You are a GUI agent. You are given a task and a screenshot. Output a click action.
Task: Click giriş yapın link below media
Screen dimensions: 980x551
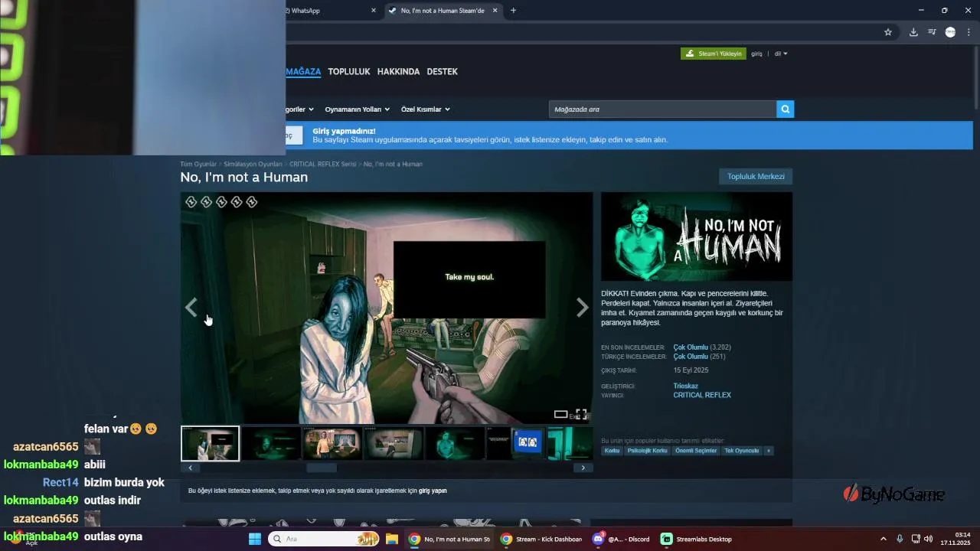pos(433,491)
